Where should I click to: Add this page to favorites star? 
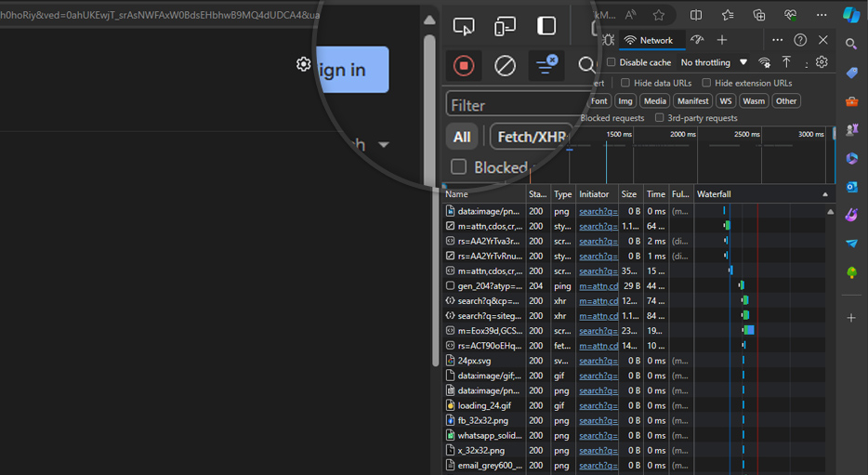(x=658, y=16)
